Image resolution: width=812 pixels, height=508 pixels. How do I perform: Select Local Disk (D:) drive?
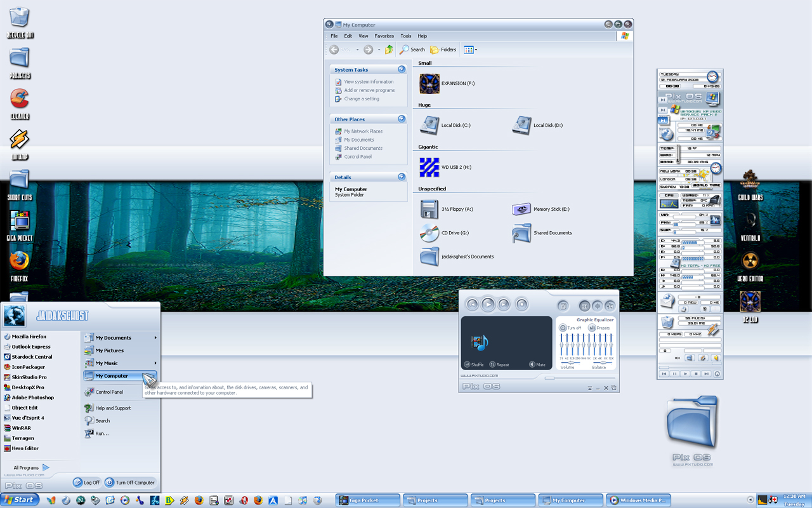537,125
